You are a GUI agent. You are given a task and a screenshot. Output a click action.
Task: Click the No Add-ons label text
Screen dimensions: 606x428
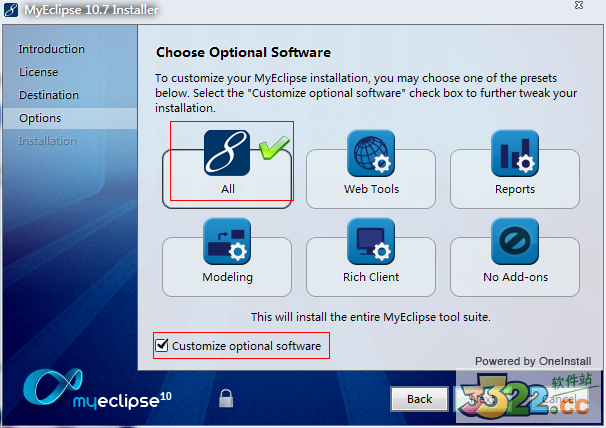pos(515,277)
